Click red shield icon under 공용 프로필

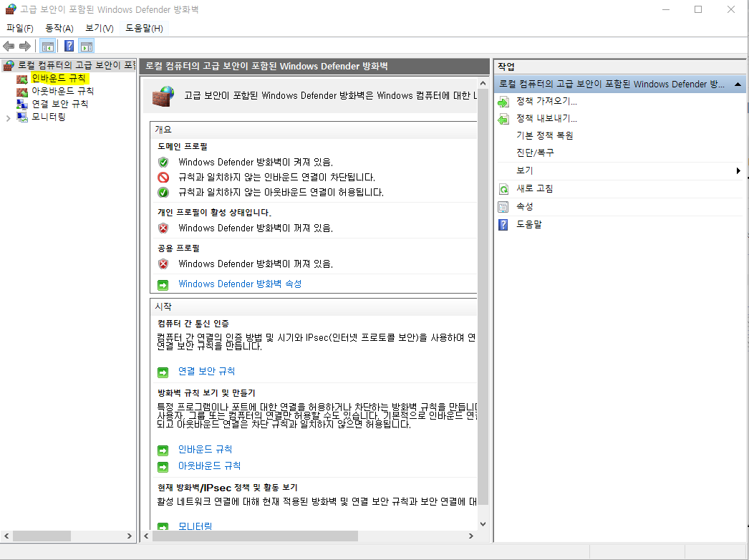[x=163, y=264]
